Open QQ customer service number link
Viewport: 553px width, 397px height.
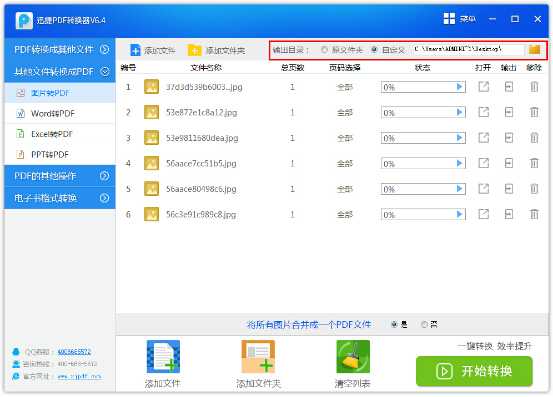pyautogui.click(x=74, y=352)
